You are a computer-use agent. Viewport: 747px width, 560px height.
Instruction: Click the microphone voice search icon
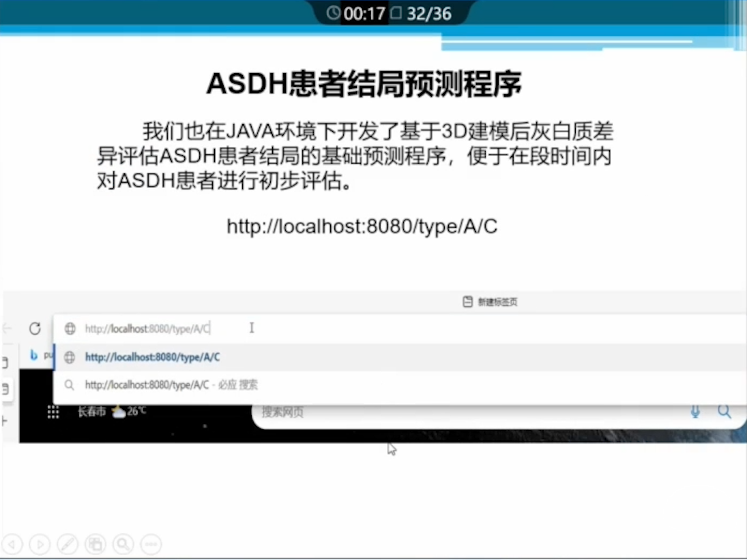tap(695, 412)
